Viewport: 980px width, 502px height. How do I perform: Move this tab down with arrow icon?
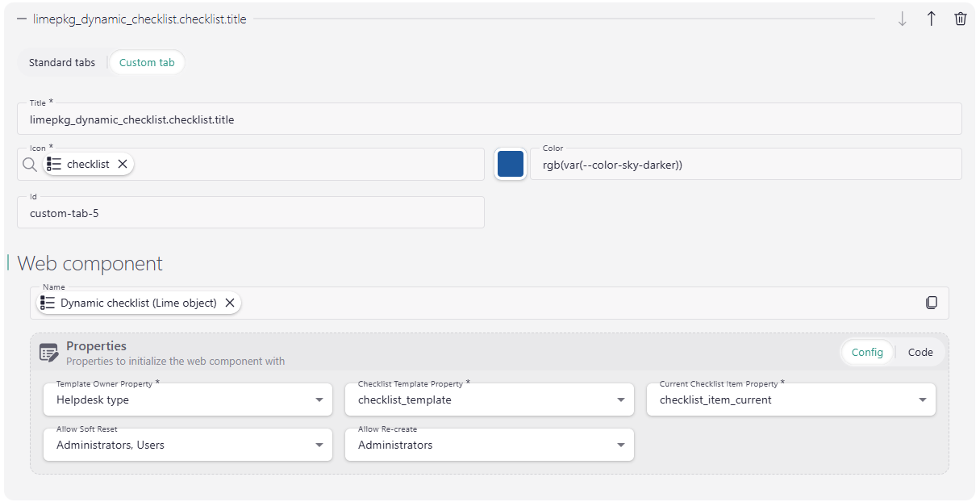[x=903, y=19]
